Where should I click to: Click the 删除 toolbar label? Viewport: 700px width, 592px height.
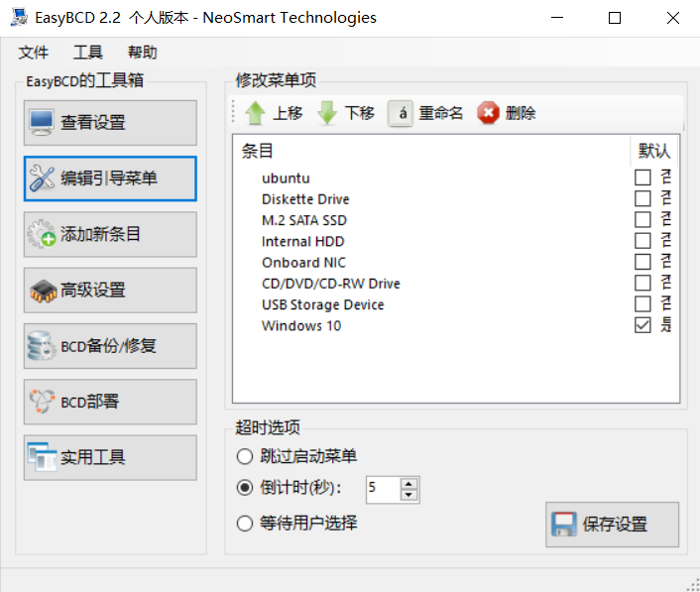pos(521,113)
